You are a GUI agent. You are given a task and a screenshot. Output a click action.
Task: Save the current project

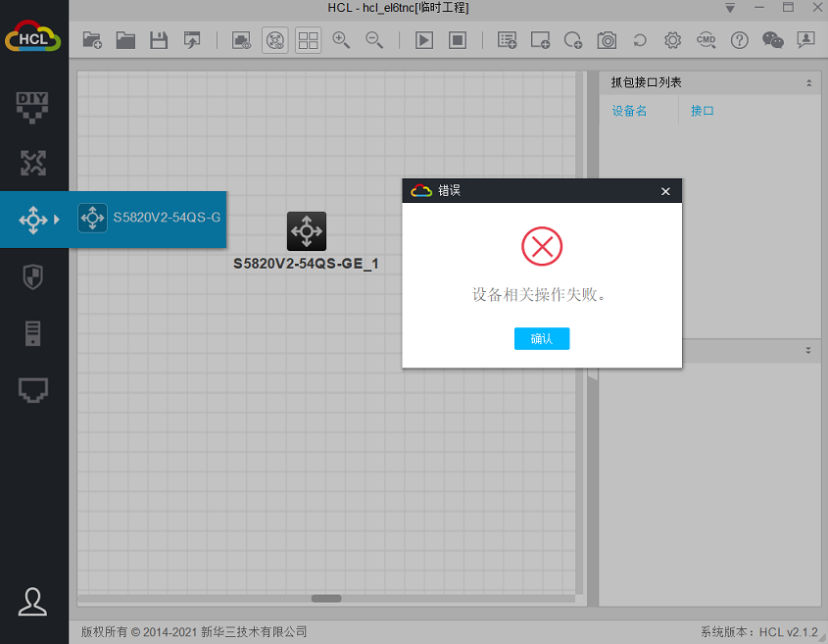click(159, 40)
